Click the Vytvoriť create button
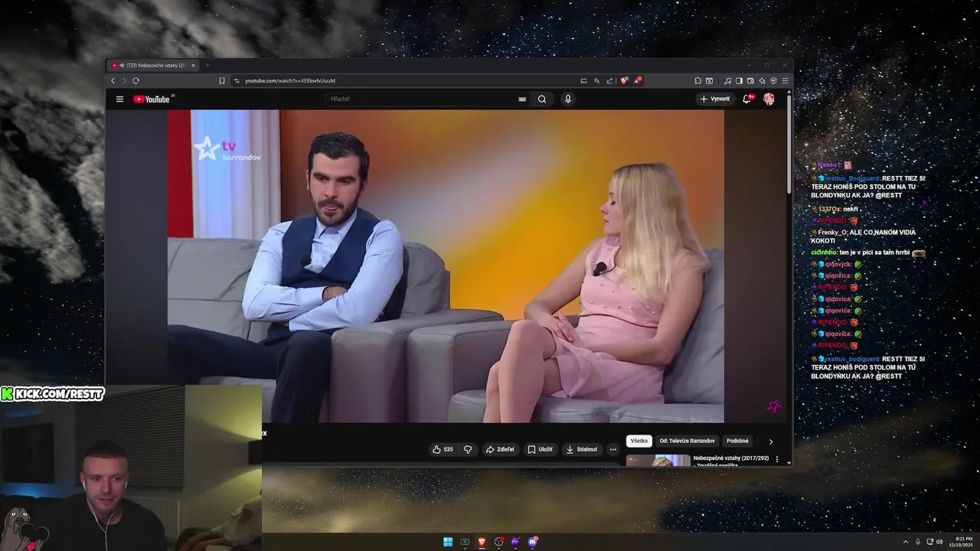This screenshot has width=980, height=551. click(715, 99)
